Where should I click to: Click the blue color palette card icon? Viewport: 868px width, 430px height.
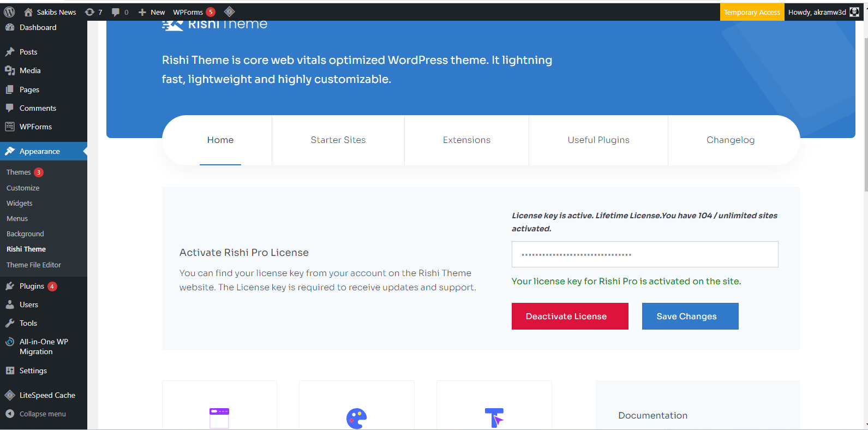(357, 419)
